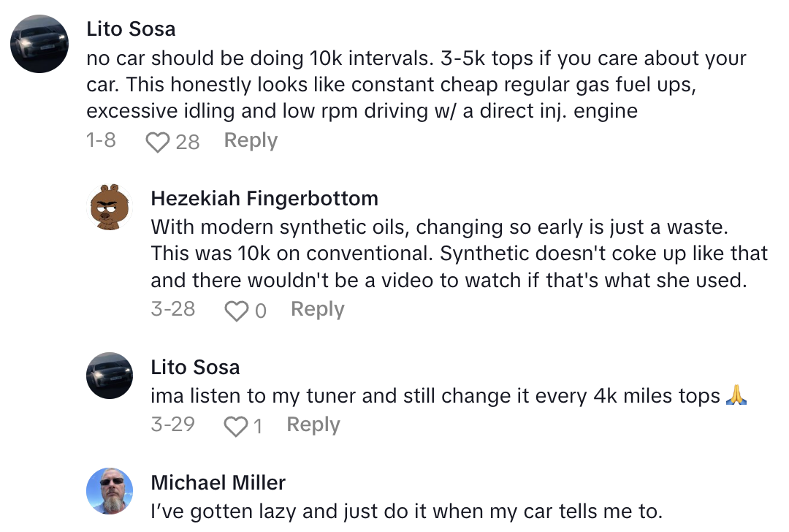Open Michael Miller's profile avatar
This screenshot has width=789, height=532.
pyautogui.click(x=110, y=489)
